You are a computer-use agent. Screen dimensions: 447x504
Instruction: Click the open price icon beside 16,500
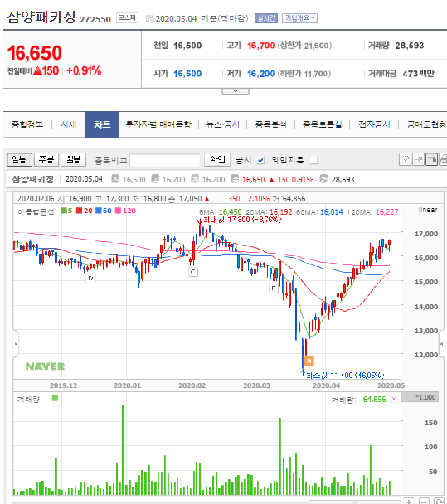(115, 179)
